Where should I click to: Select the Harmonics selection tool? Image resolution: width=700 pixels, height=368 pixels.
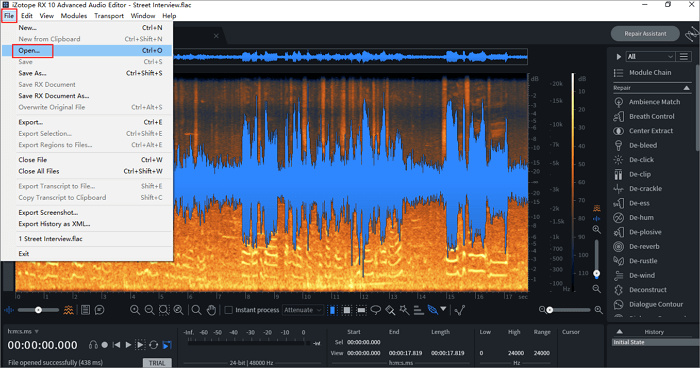click(x=418, y=309)
